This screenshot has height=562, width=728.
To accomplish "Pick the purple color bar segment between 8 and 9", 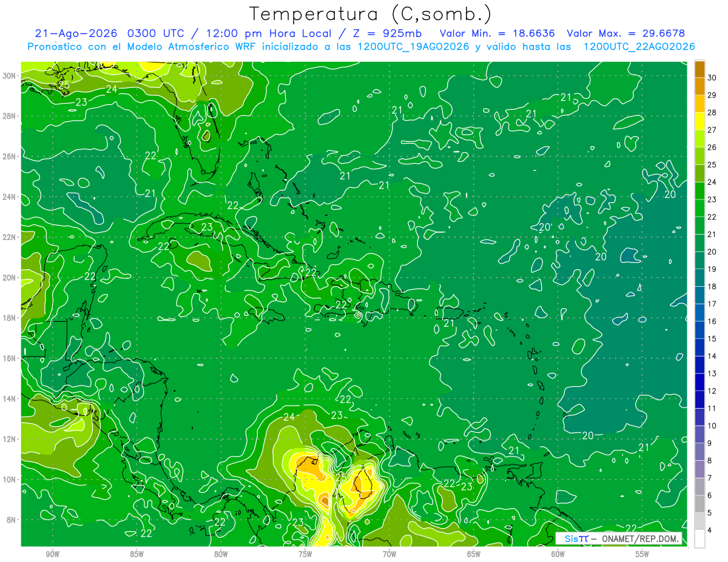I will coord(699,452).
